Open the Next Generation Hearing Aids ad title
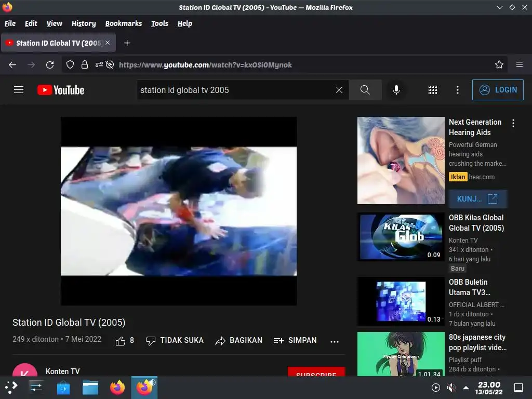532x399 pixels. (475, 127)
